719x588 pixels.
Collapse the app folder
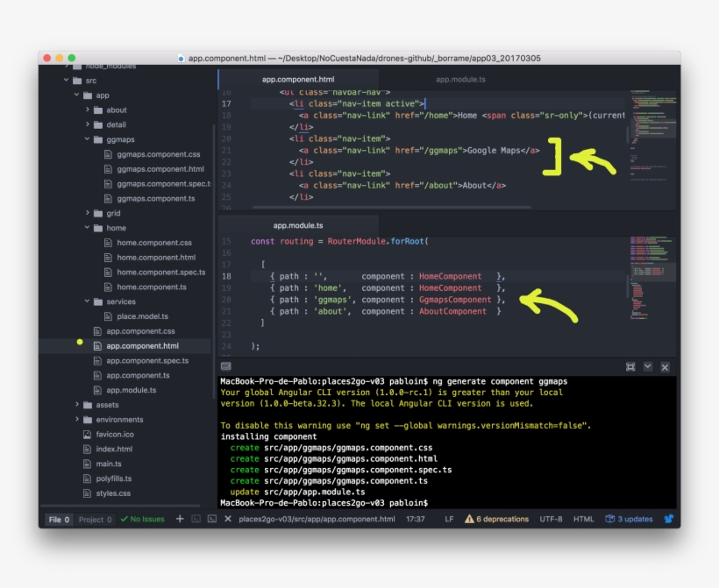pyautogui.click(x=76, y=95)
